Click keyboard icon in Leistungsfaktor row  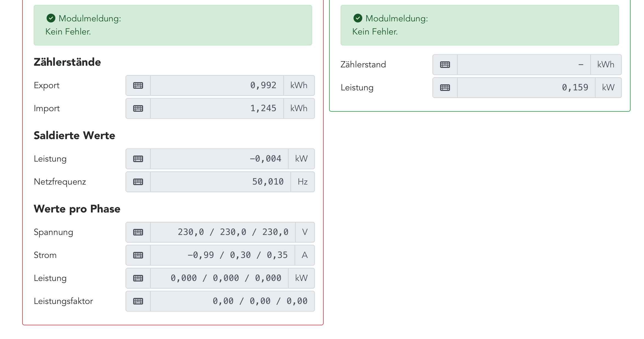(x=138, y=301)
